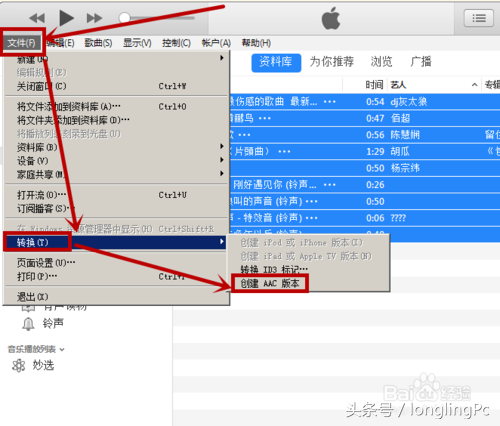Screen dimensions: 500x426
Task: Adjust the volume slider knob
Action: (x=125, y=18)
